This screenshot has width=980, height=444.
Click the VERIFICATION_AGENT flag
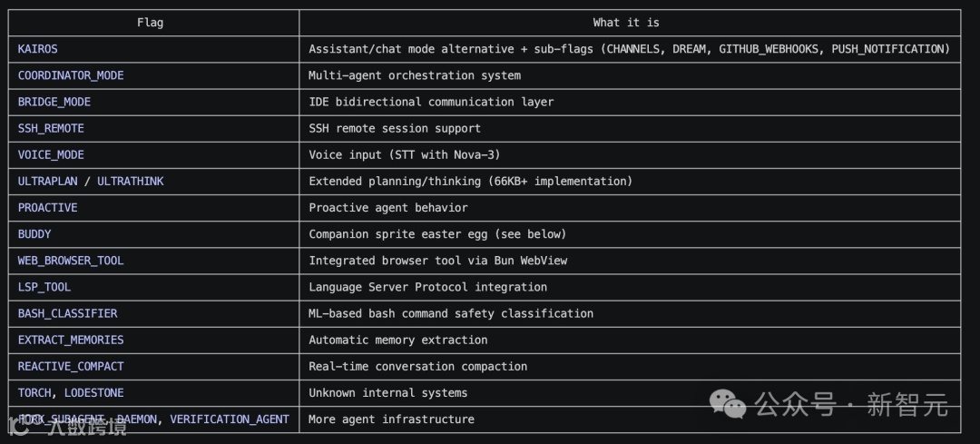coord(230,419)
